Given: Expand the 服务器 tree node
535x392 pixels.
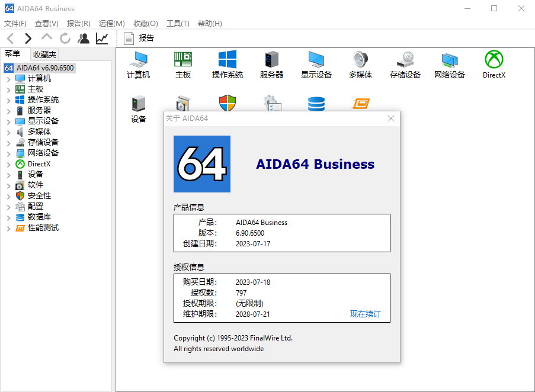Looking at the screenshot, I should [9, 111].
